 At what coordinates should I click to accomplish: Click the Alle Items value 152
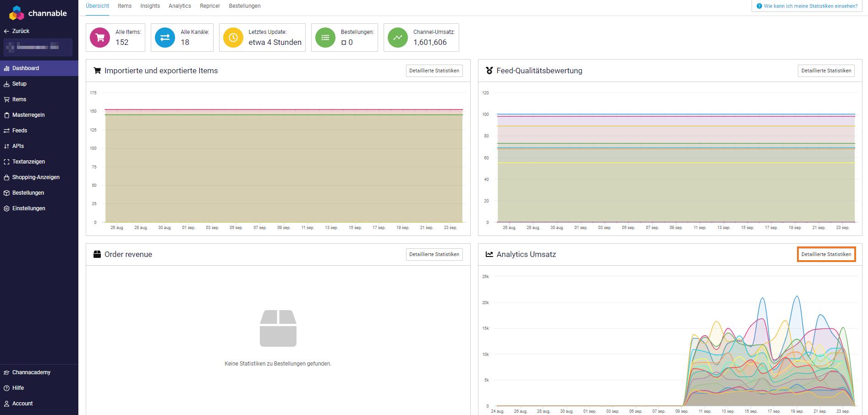click(x=122, y=42)
